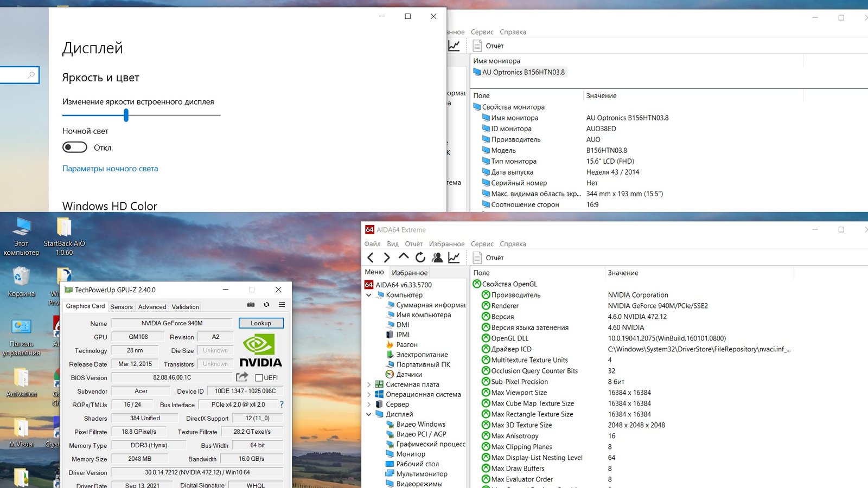The height and width of the screenshot is (488, 868).
Task: Select Graphics Card tab in GPU-Z
Action: 85,306
